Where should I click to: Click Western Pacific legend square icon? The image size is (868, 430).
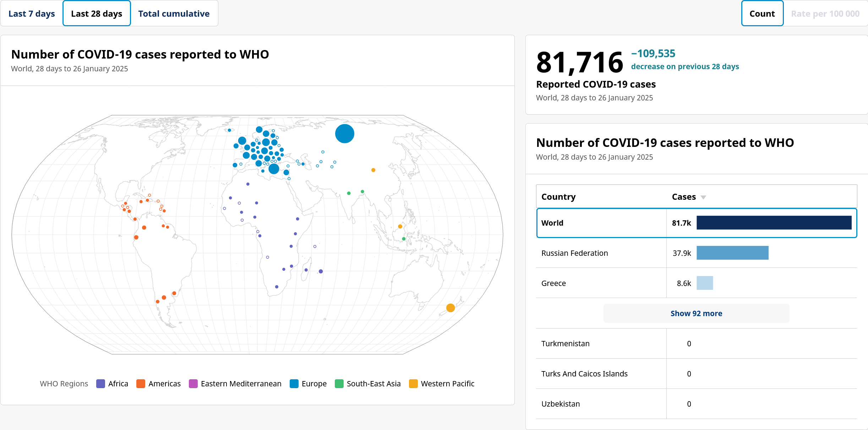point(413,384)
